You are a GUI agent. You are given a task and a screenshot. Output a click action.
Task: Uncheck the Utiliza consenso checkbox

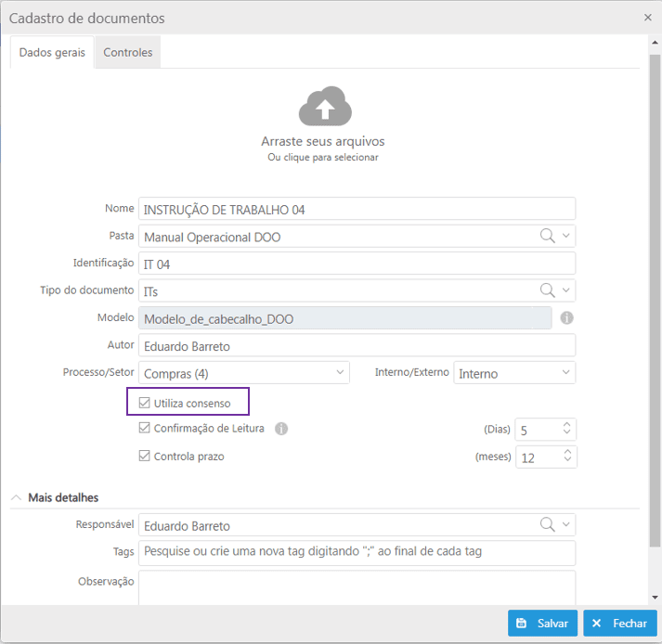click(x=144, y=403)
